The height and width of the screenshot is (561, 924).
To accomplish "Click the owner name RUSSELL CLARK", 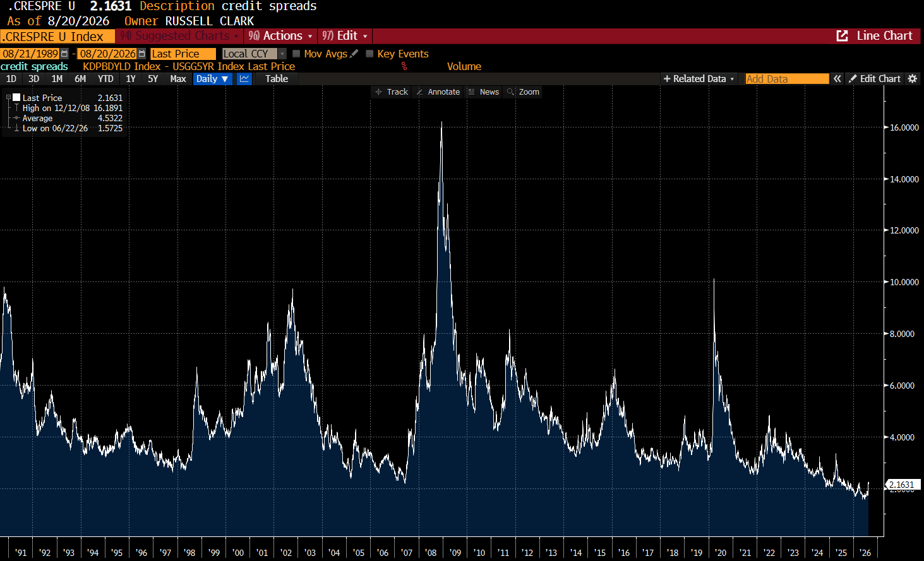I will pyautogui.click(x=210, y=21).
